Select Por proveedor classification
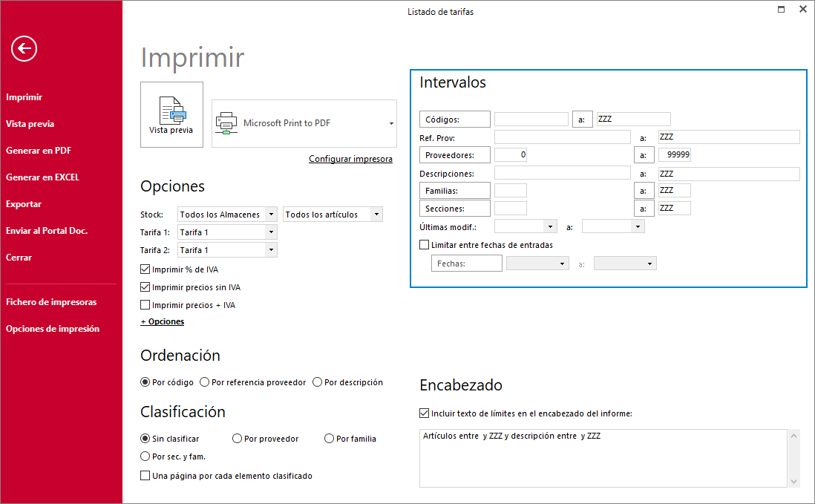 [237, 439]
